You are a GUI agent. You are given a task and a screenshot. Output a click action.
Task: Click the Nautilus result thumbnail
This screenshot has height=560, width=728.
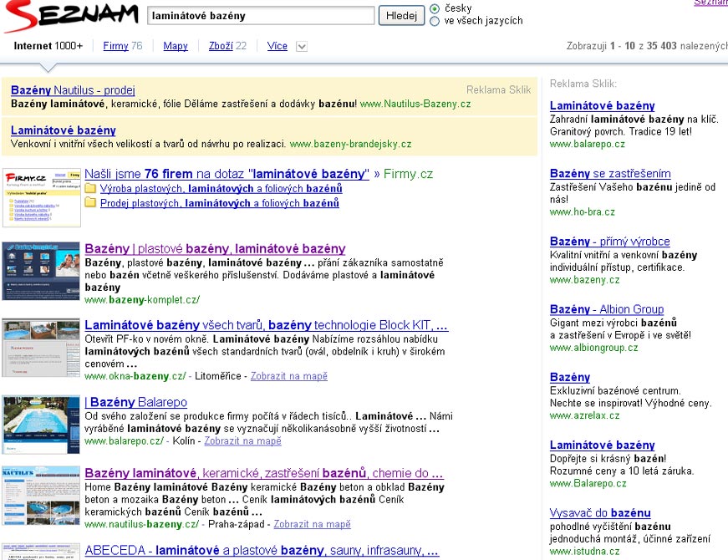41,496
